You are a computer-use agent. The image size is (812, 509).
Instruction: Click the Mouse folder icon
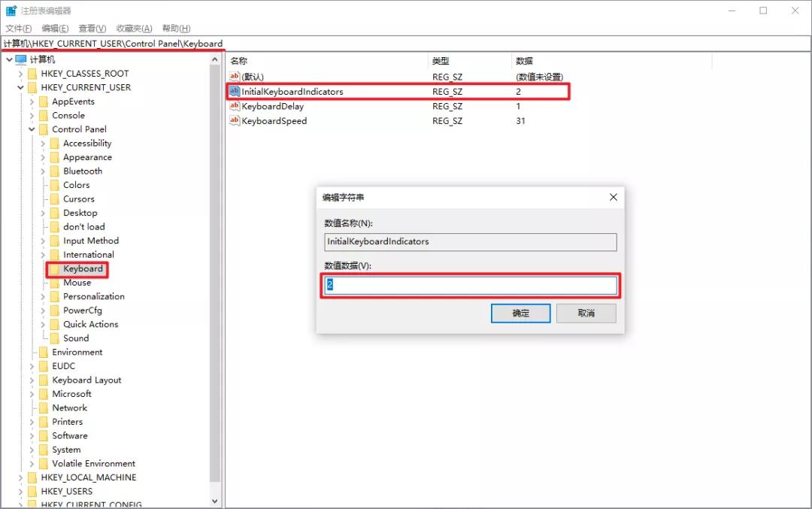tap(55, 283)
